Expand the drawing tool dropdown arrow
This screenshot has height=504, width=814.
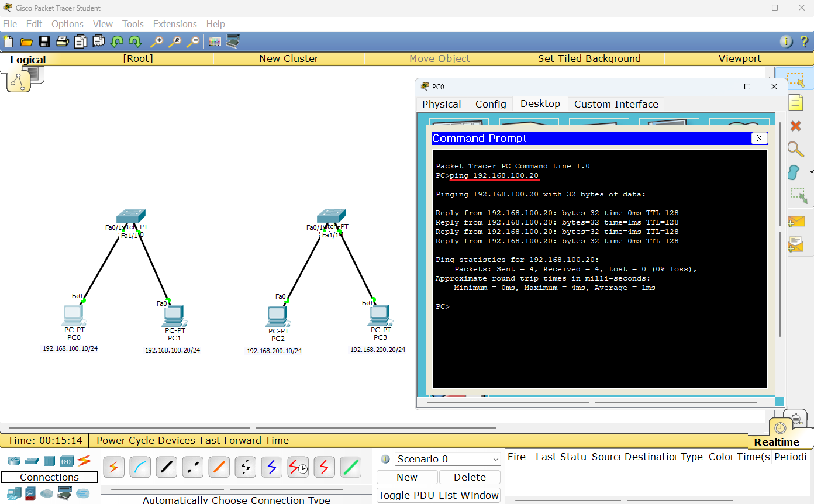(811, 172)
